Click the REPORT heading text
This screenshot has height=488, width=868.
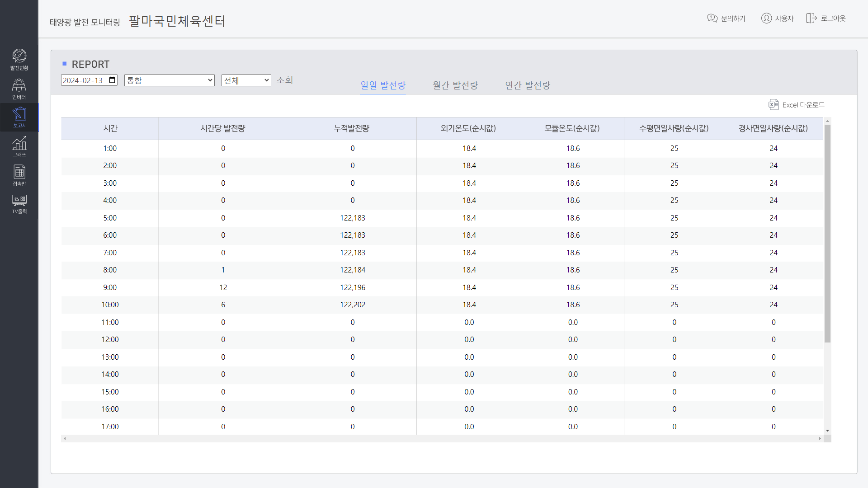tap(90, 64)
